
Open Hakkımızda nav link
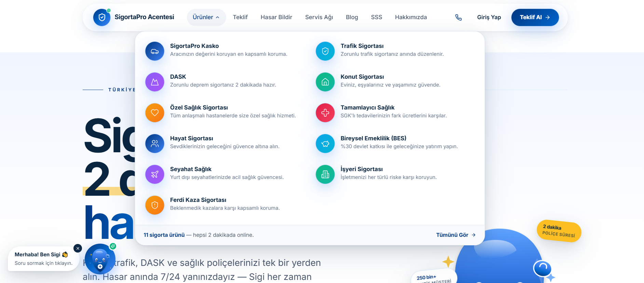pyautogui.click(x=411, y=17)
